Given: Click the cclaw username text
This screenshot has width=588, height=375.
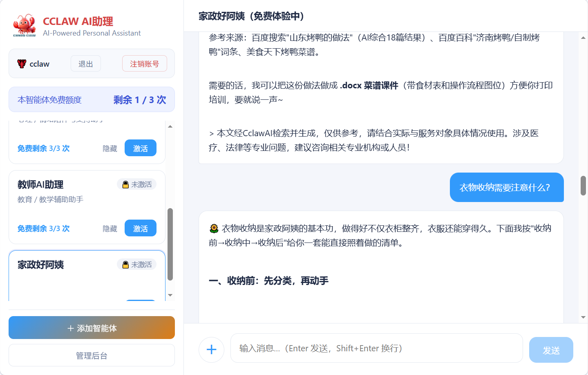Looking at the screenshot, I should pos(40,64).
